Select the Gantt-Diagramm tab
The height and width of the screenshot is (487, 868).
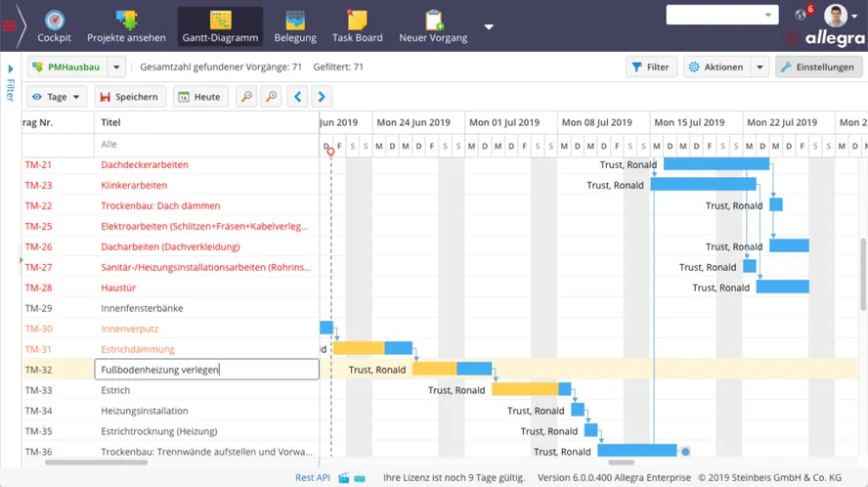pos(220,26)
